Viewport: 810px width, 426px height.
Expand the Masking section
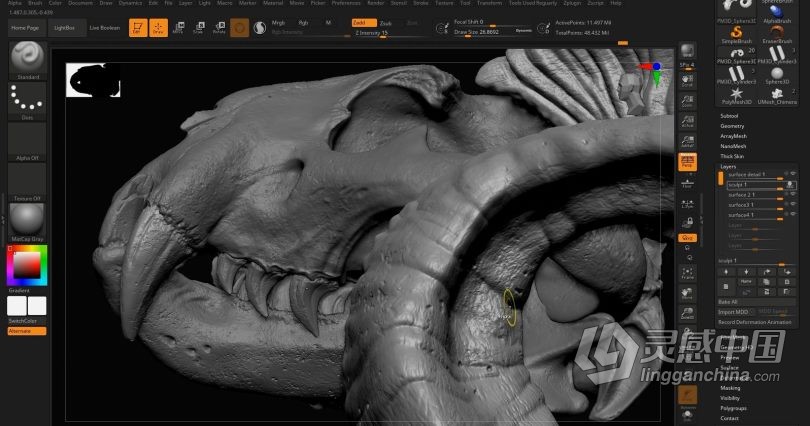coord(730,388)
